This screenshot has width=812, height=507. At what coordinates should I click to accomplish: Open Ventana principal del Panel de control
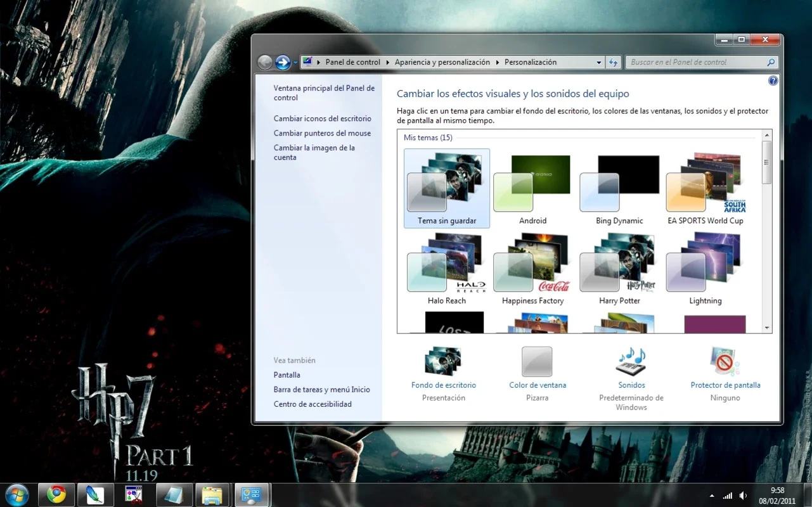324,93
